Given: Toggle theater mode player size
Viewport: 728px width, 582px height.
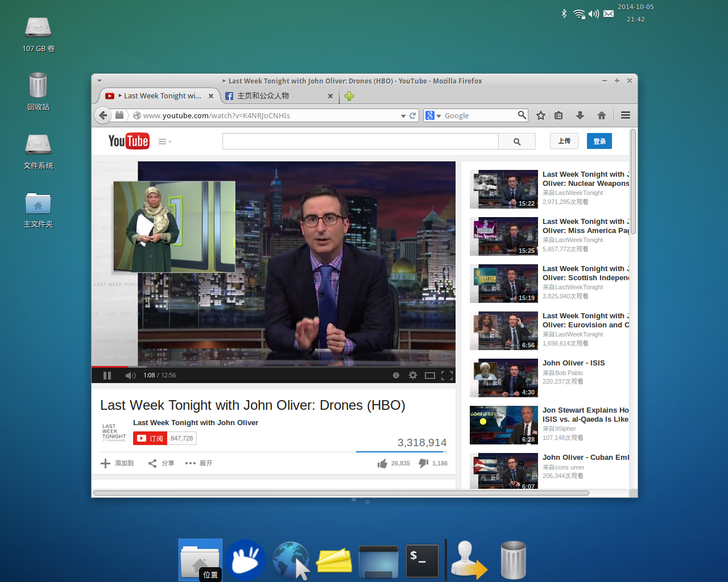Looking at the screenshot, I should [430, 375].
